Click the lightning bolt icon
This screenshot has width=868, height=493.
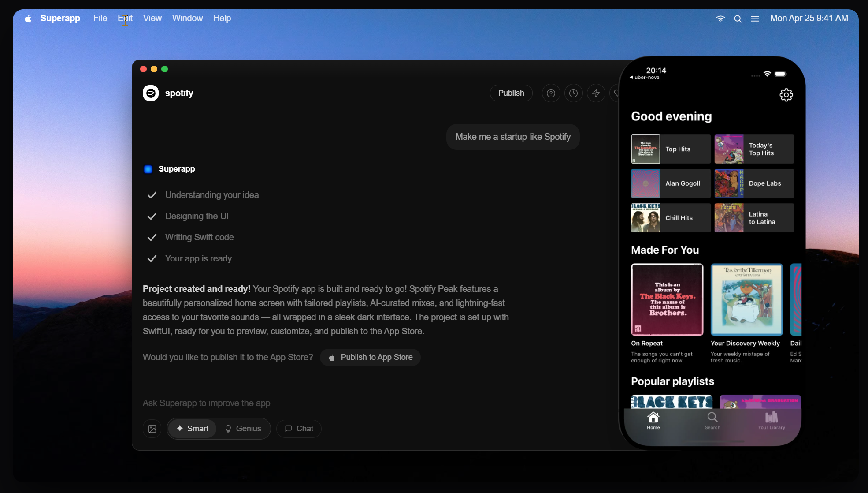[596, 93]
